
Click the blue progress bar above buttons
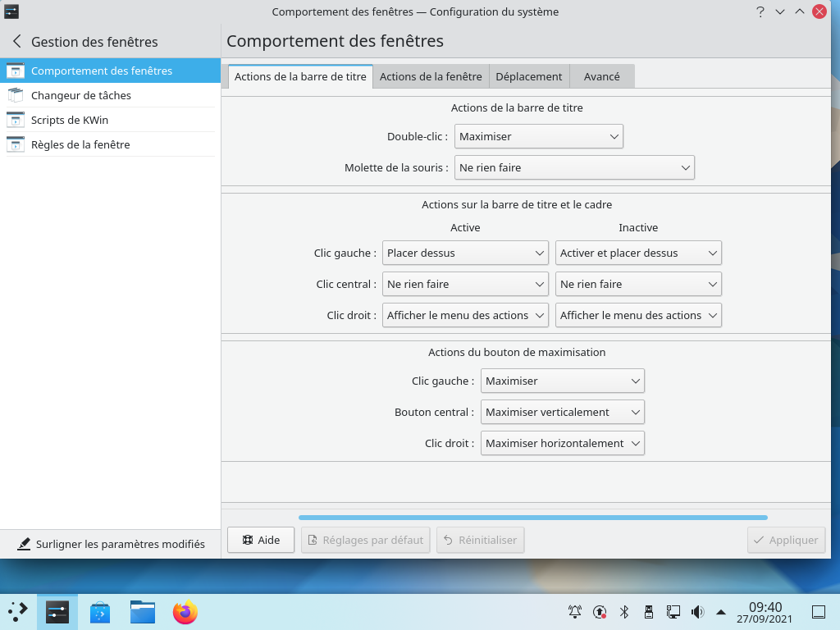click(533, 518)
